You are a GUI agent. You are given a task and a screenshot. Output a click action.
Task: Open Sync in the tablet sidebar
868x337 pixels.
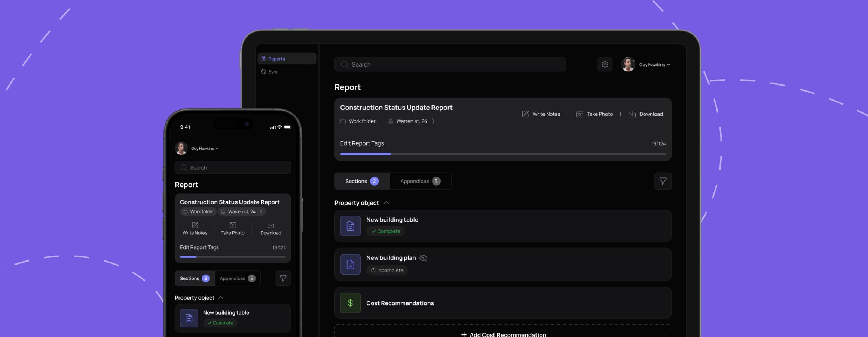(273, 72)
